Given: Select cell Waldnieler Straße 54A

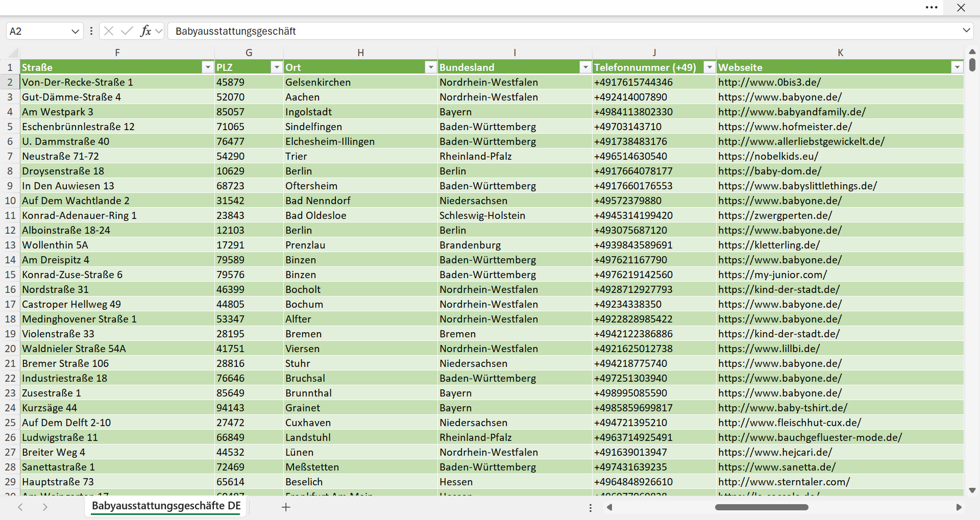Looking at the screenshot, I should click(x=118, y=348).
